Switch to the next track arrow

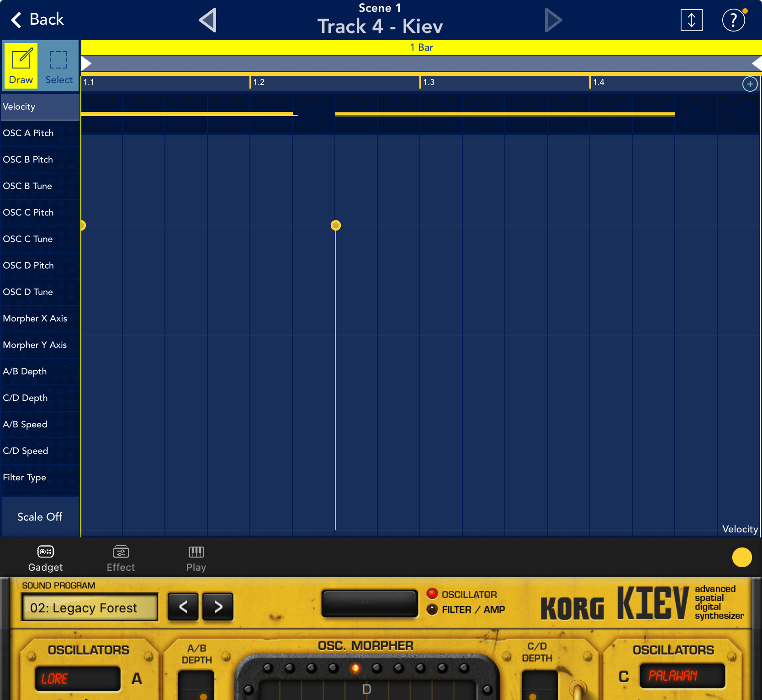pos(553,20)
